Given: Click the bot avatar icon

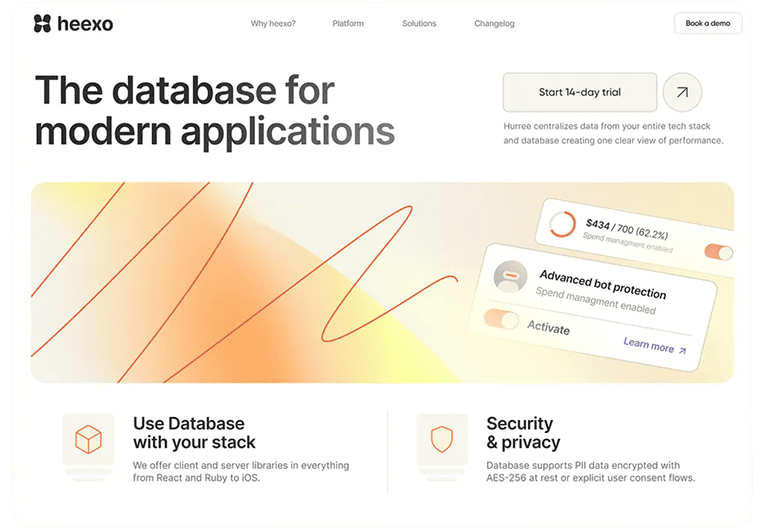Looking at the screenshot, I should 510,275.
